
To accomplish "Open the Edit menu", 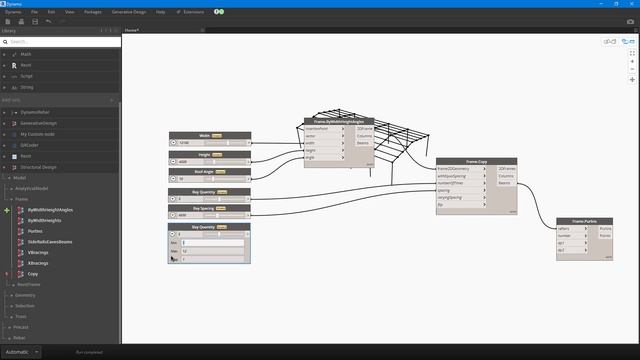I will coord(51,12).
